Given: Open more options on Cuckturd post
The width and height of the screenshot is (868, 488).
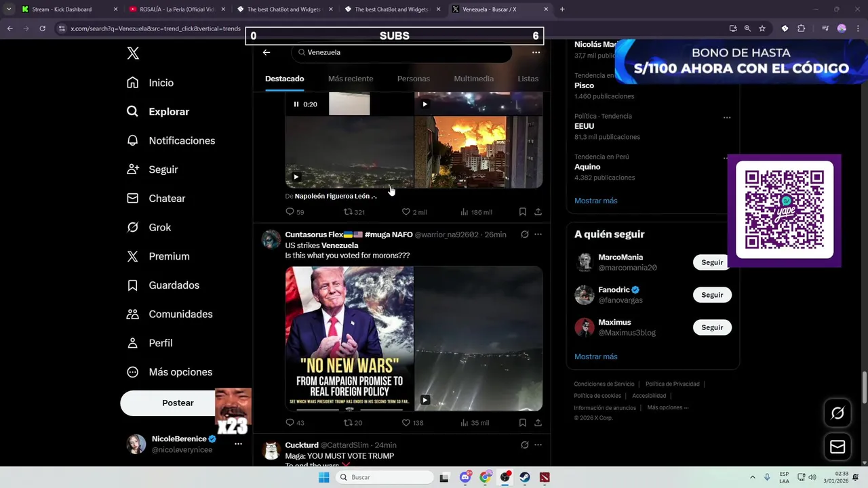Looking at the screenshot, I should click(x=538, y=445).
